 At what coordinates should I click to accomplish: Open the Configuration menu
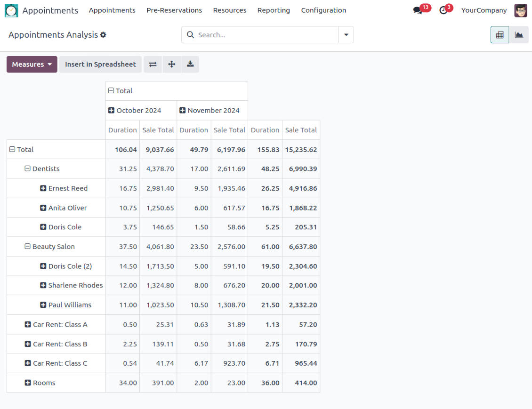323,10
